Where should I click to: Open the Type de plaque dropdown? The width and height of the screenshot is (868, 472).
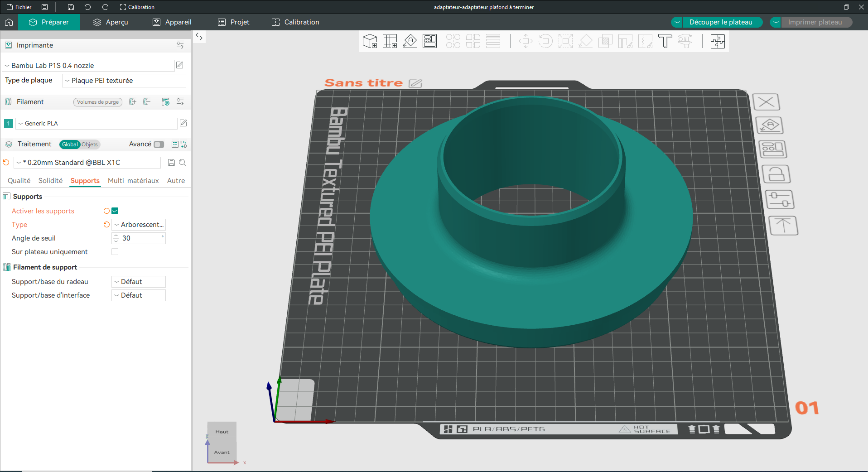124,81
